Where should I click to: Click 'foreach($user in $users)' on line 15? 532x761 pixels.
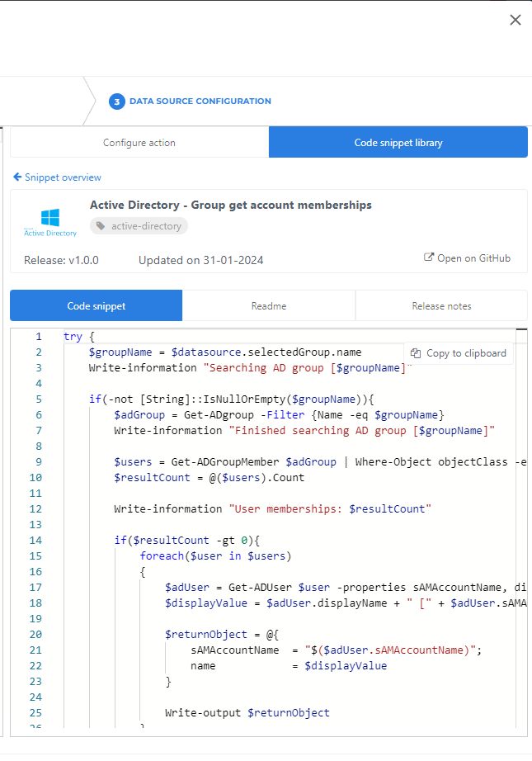215,555
